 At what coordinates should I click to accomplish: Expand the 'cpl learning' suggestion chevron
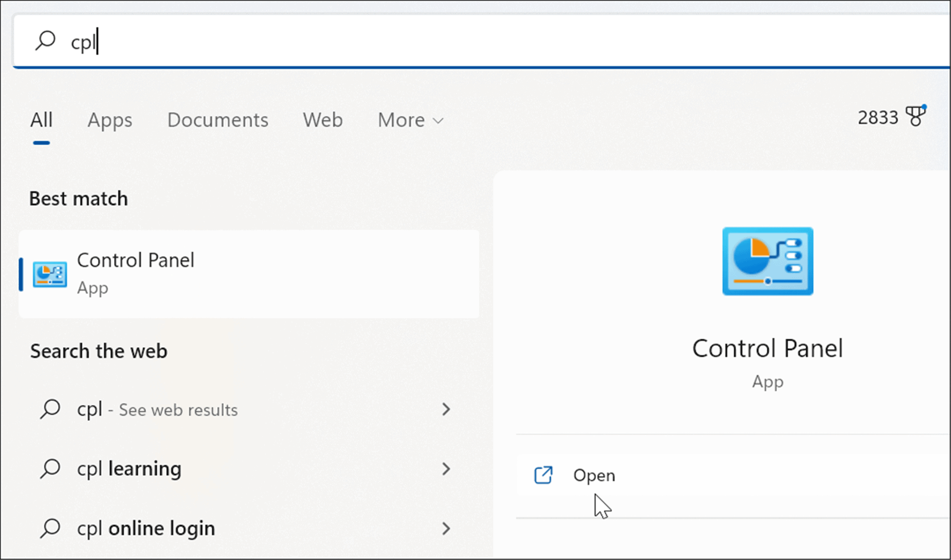pyautogui.click(x=447, y=468)
